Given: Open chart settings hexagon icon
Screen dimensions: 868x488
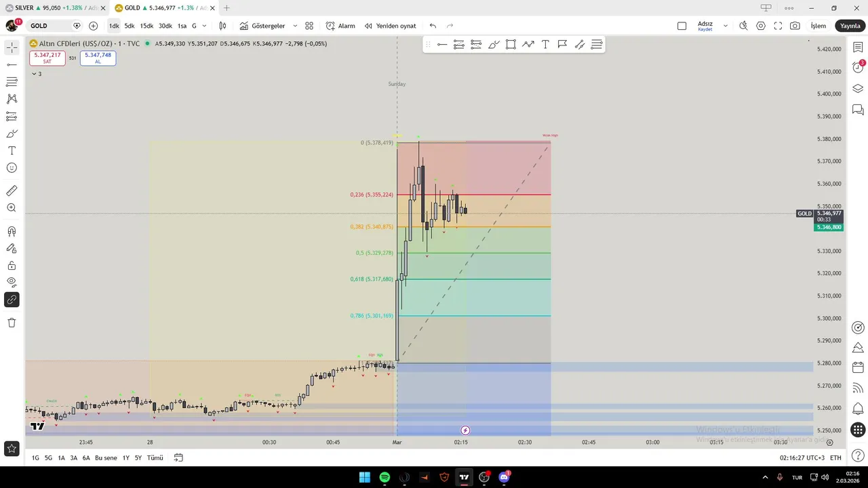Looking at the screenshot, I should 761,26.
